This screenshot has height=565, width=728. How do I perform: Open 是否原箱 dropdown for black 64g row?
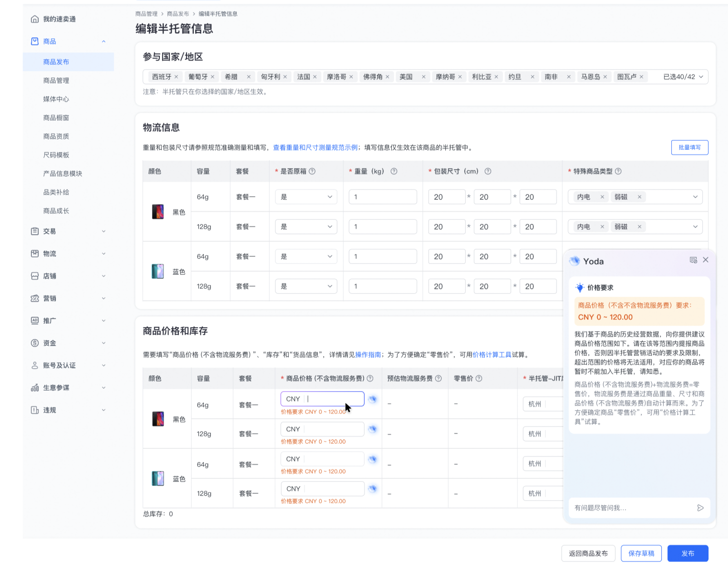[x=306, y=197]
